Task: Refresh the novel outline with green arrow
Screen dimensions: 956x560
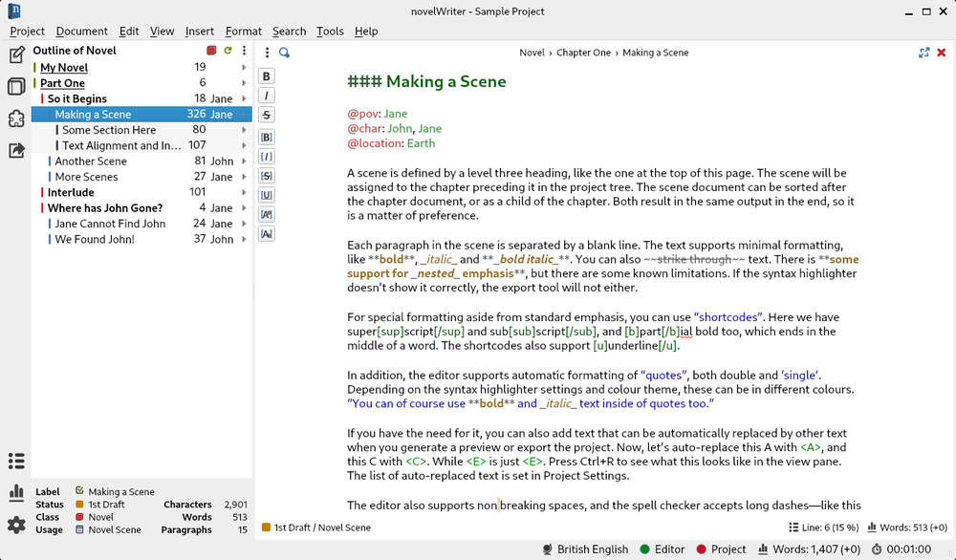Action: click(x=228, y=51)
